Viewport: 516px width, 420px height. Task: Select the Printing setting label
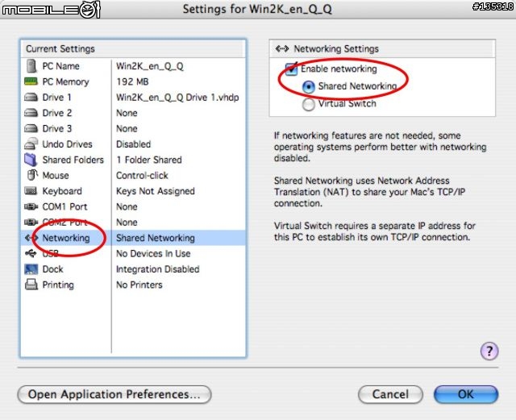coord(58,285)
